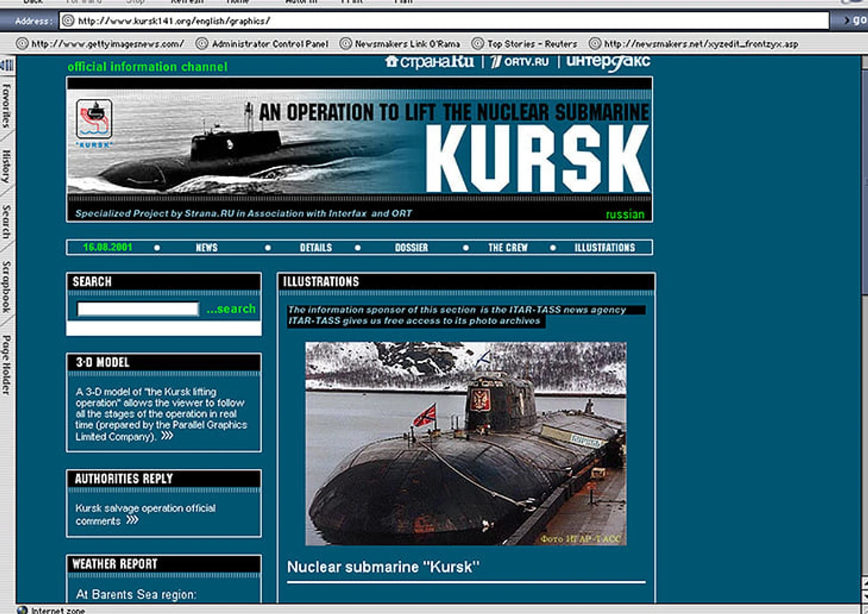Click icon beside Administrator Control Panel bookmark
The width and height of the screenshot is (868, 614).
coord(202,43)
